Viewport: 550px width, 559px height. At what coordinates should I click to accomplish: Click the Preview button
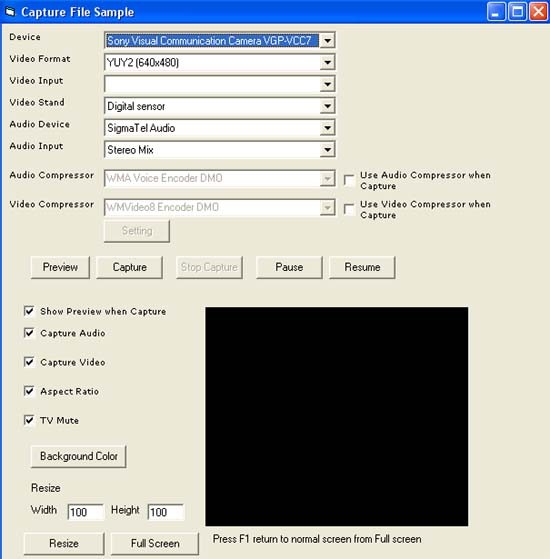tap(60, 267)
